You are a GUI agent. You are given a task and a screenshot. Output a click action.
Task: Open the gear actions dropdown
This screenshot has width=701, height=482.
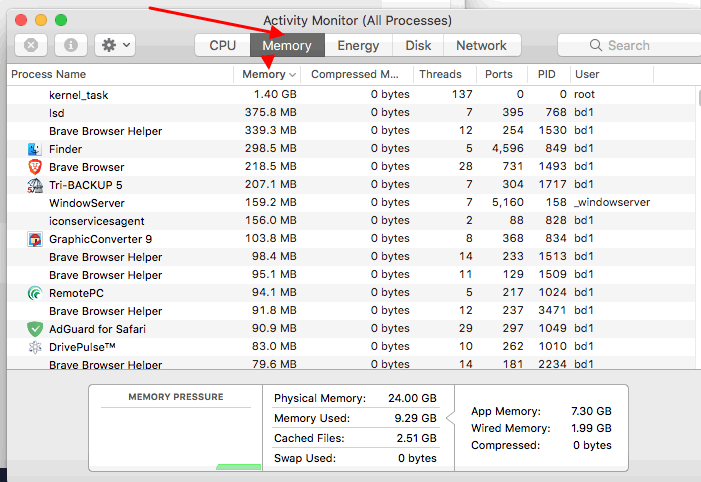115,45
